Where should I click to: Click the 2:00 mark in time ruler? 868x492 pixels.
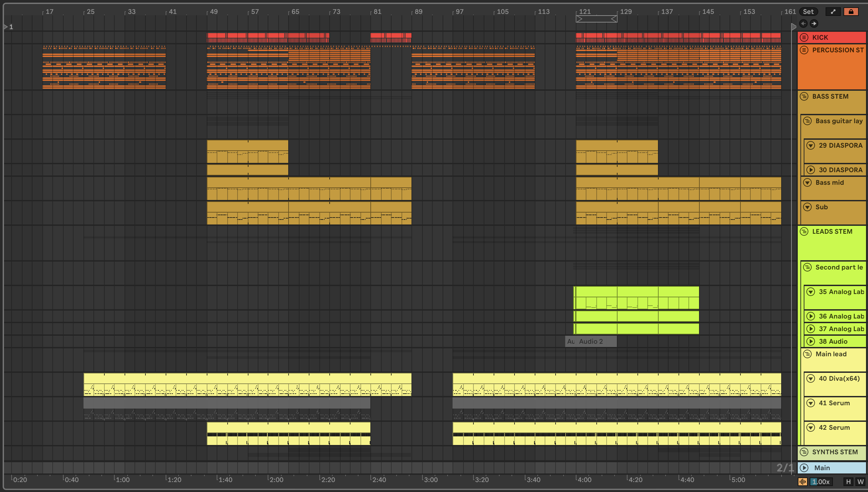pyautogui.click(x=276, y=479)
